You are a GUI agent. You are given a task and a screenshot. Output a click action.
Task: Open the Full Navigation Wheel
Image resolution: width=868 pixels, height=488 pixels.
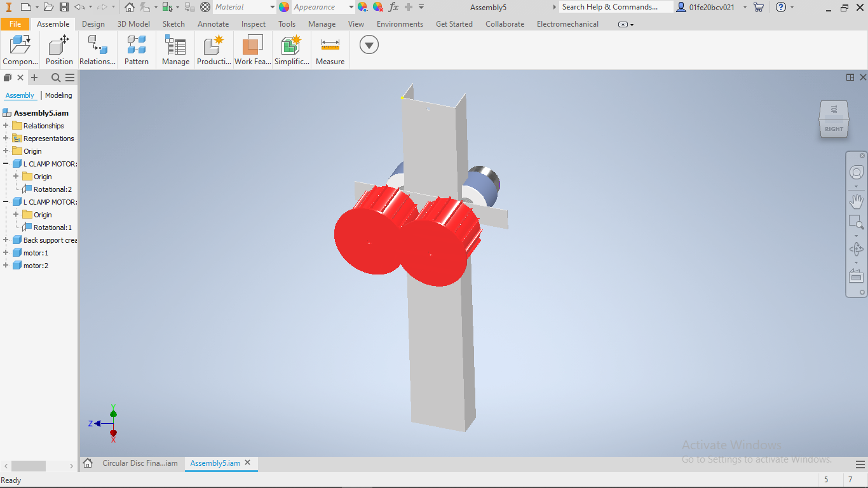[x=857, y=172]
